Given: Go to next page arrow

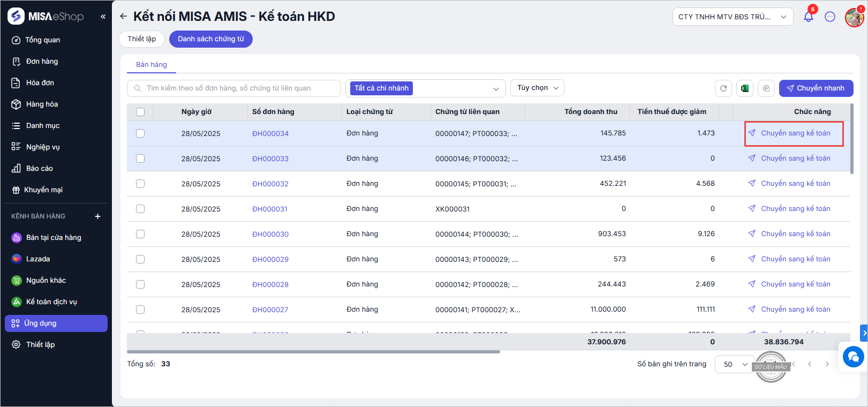Looking at the screenshot, I should click(x=827, y=364).
